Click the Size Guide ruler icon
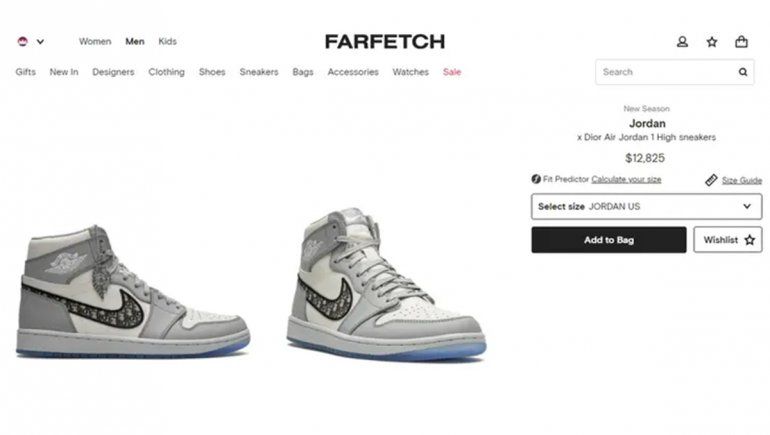This screenshot has height=435, width=770. click(x=711, y=180)
